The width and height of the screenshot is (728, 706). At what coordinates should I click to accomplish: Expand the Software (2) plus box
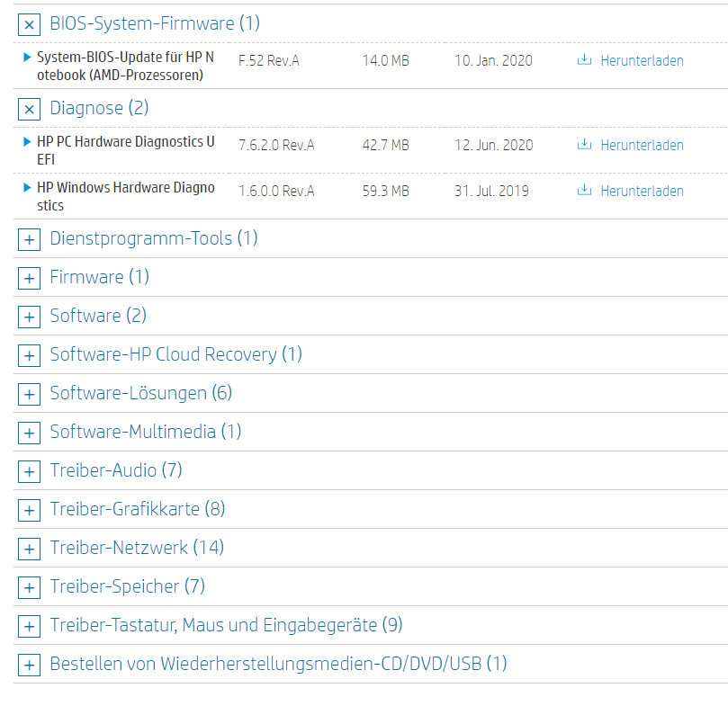click(x=30, y=317)
